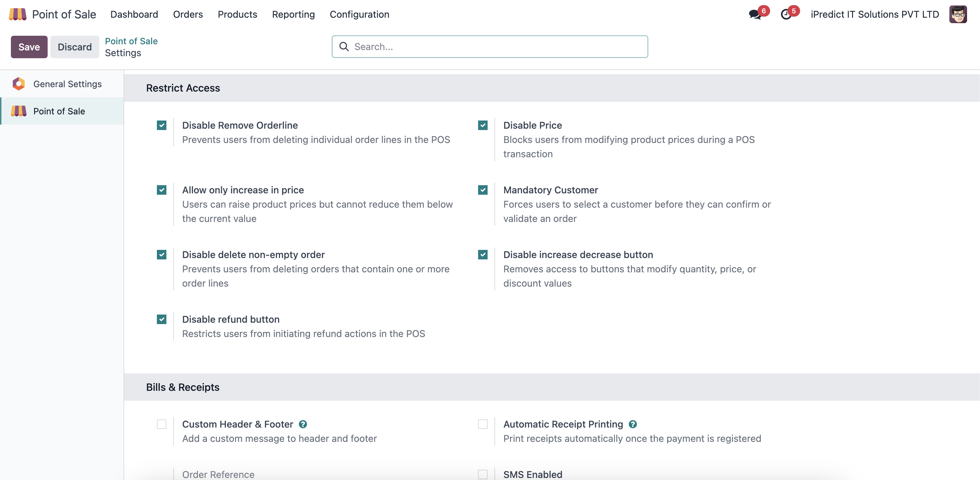Click help icon beside Automatic Receipt Printing
The image size is (980, 480).
coord(633,424)
